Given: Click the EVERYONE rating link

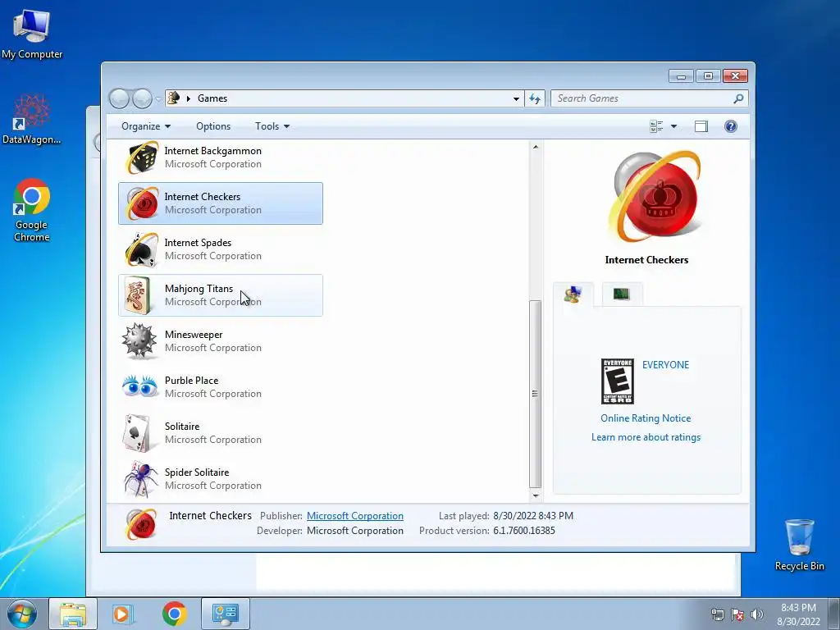Looking at the screenshot, I should [x=665, y=365].
